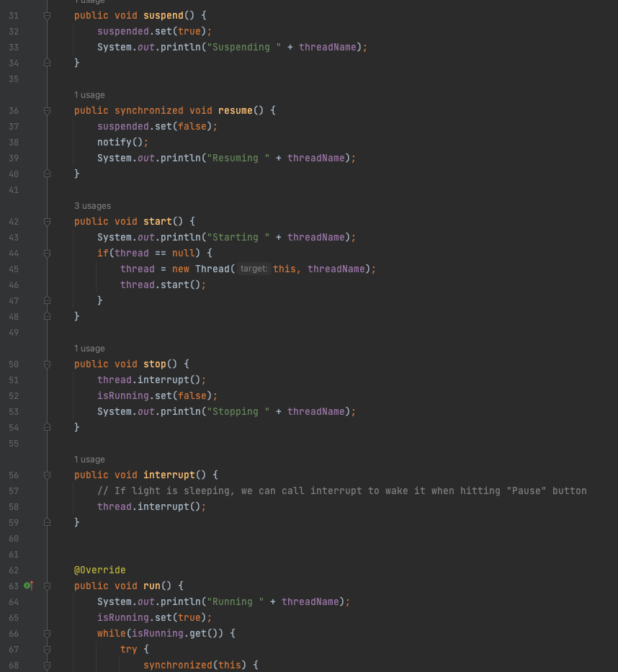
Task: Click the implements-method gutter icon at line 63
Action: click(x=29, y=586)
